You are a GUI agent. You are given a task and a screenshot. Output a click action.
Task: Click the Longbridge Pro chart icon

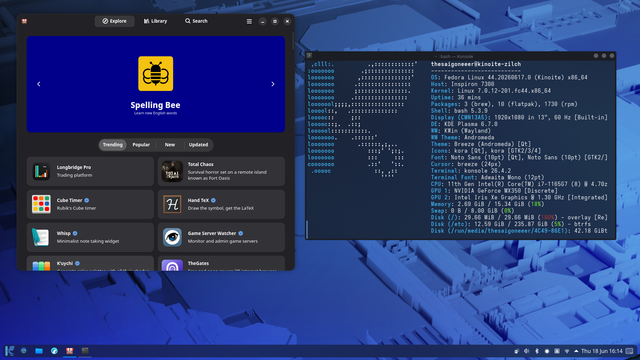pos(41,171)
